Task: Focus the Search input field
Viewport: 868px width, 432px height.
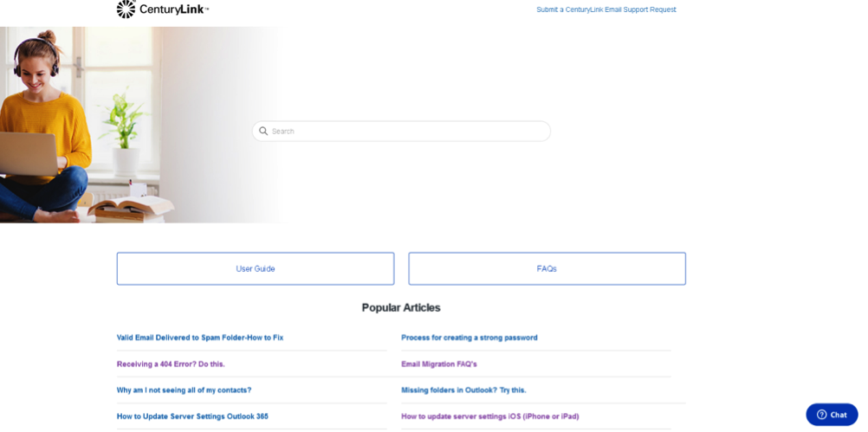Action: pos(401,131)
